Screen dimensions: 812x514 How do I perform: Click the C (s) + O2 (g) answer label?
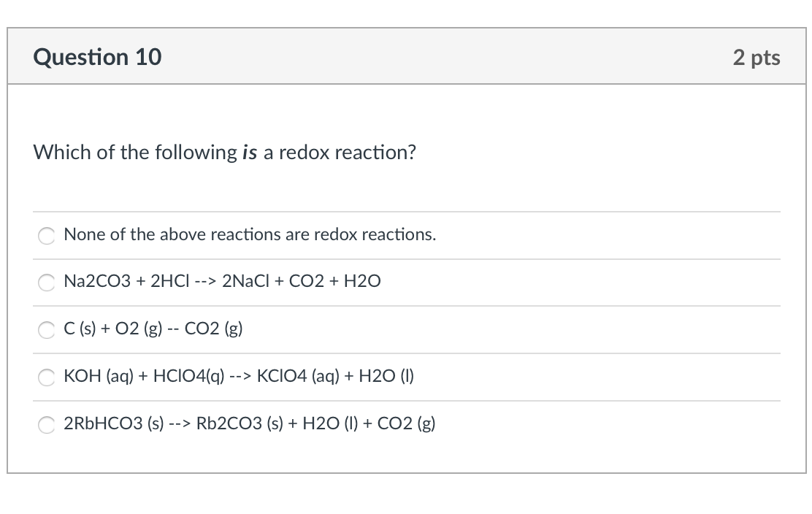tap(153, 329)
